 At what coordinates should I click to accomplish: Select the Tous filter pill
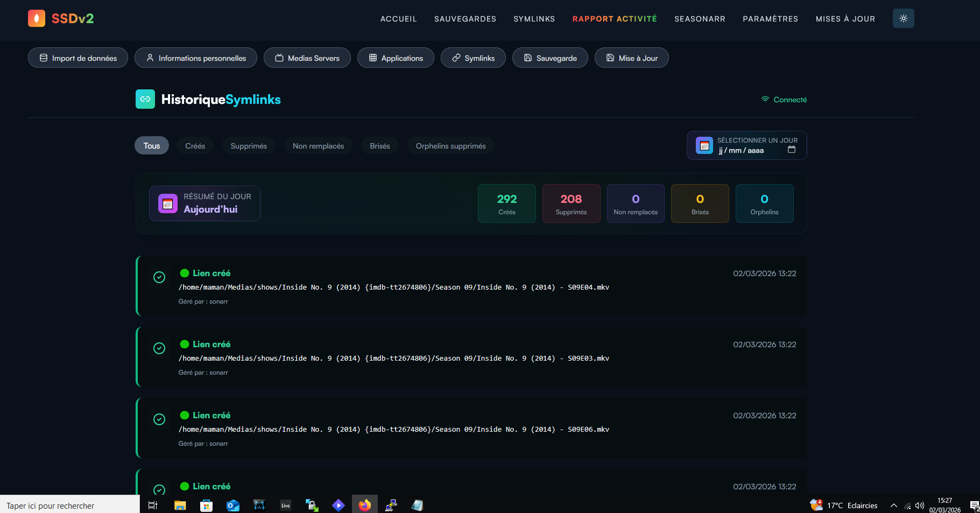[x=152, y=146]
